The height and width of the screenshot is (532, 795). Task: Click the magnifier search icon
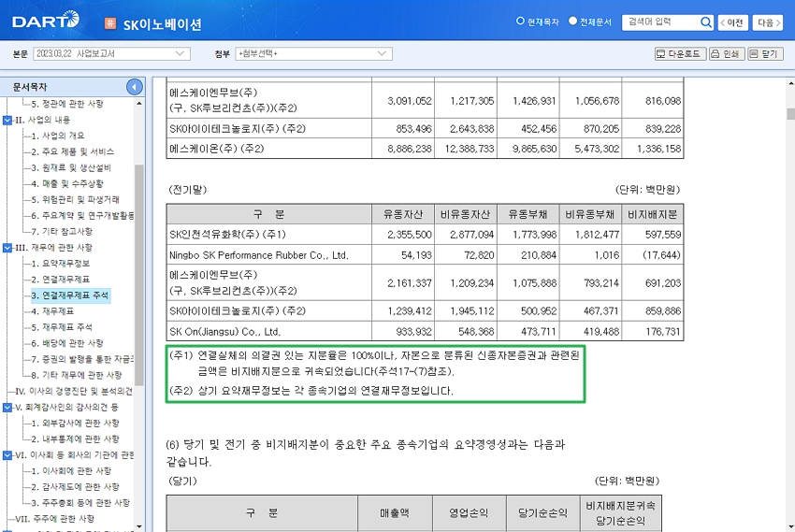click(x=706, y=22)
